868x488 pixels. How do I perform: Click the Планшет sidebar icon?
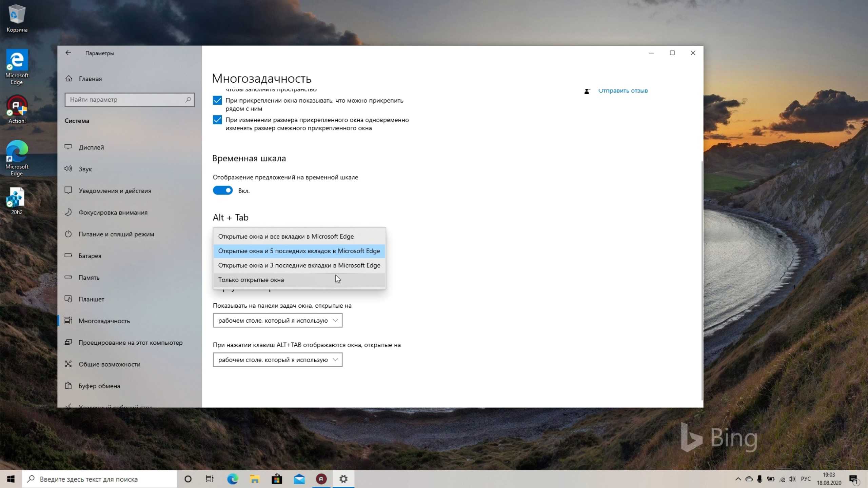pos(68,299)
